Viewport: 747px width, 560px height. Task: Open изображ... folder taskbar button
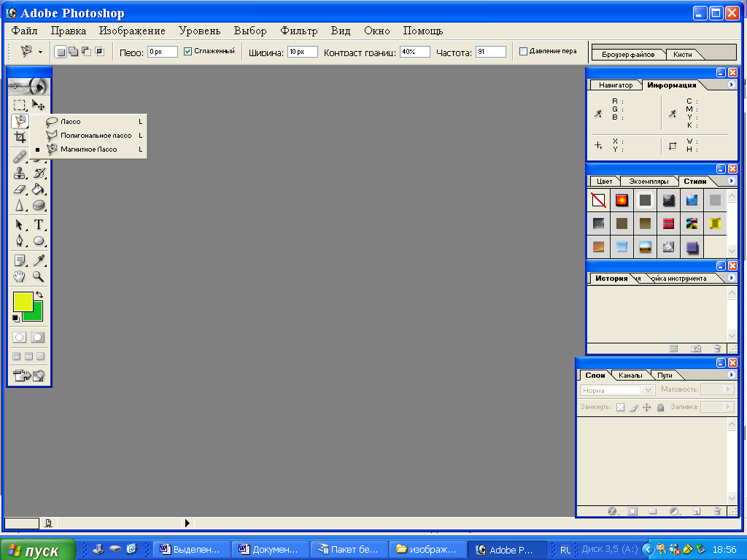click(427, 550)
